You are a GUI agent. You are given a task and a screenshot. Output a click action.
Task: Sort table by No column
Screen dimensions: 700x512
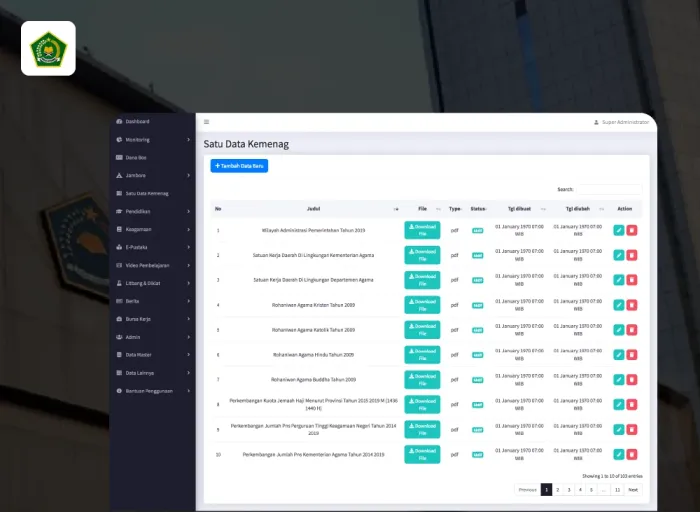pyautogui.click(x=218, y=209)
